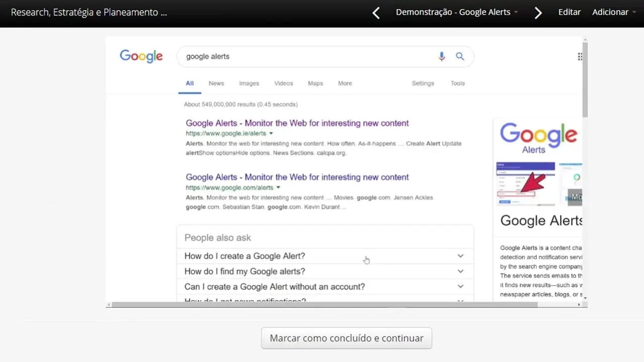
Task: Click the 'People also ask' heading
Action: click(218, 238)
